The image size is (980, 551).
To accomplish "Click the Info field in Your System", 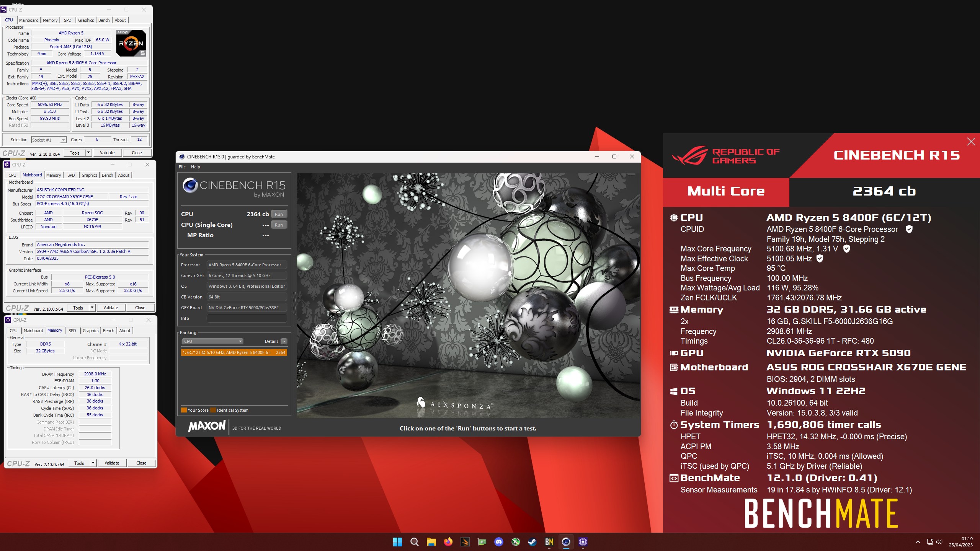I will click(247, 318).
